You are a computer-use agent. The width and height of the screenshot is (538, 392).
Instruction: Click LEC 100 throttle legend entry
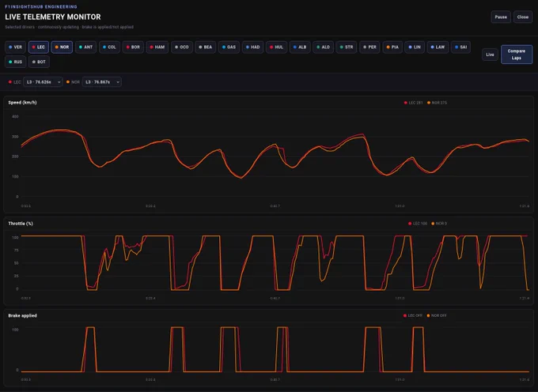[x=418, y=224]
